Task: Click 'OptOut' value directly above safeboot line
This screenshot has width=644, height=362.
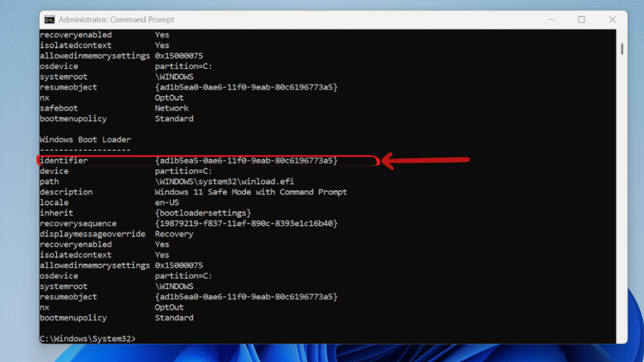Action: 169,98
